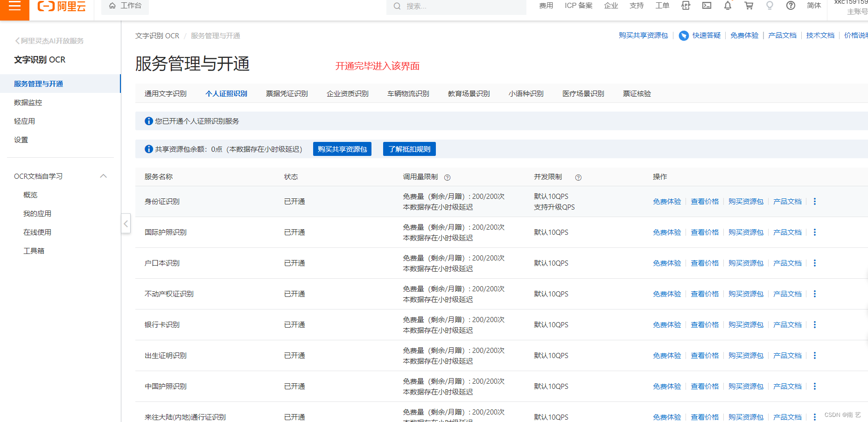Open the orange hamburger navigation menu
868x422 pixels.
coord(14,7)
